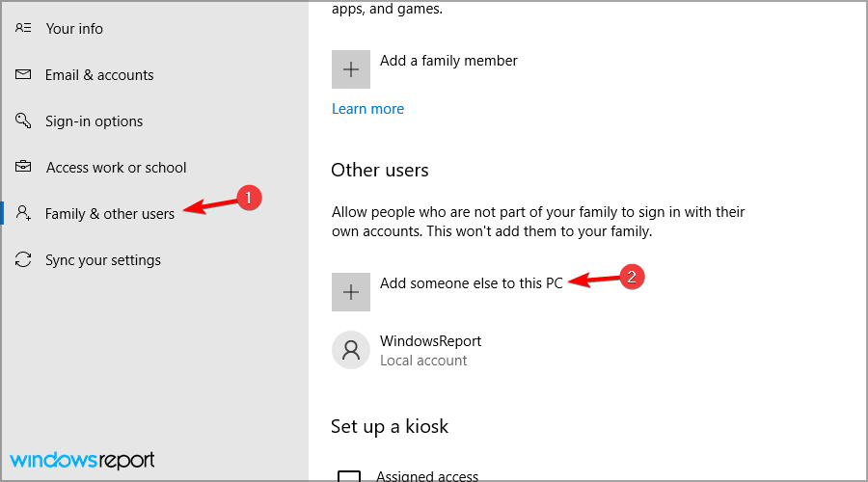Open Access work or school settings
The image size is (868, 482).
point(117,167)
